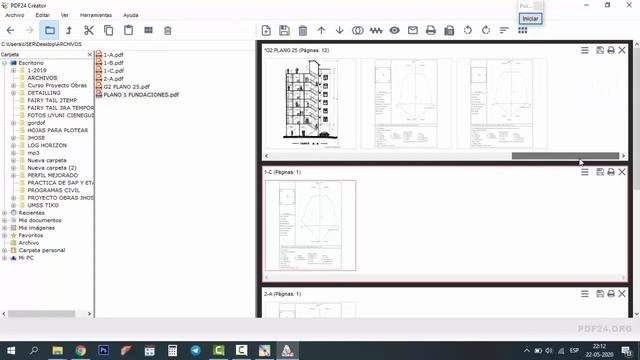Open Chrome from the taskbar

[80, 351]
